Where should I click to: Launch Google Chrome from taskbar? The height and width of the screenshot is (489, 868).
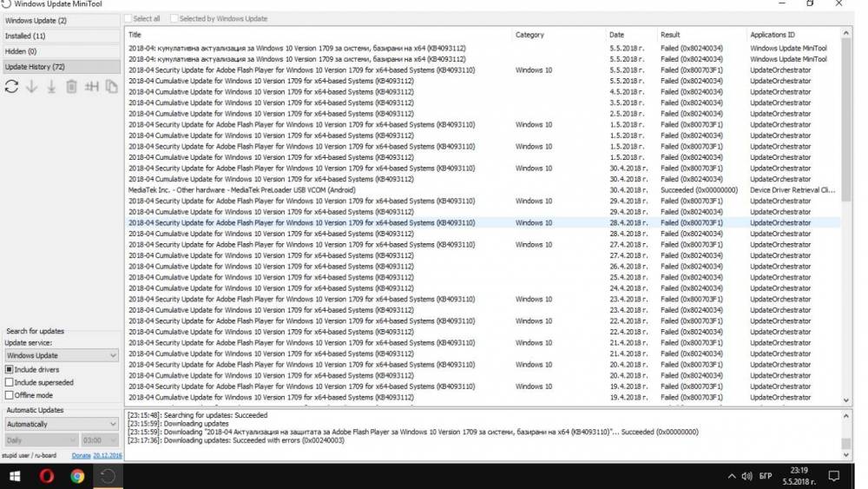click(x=77, y=476)
